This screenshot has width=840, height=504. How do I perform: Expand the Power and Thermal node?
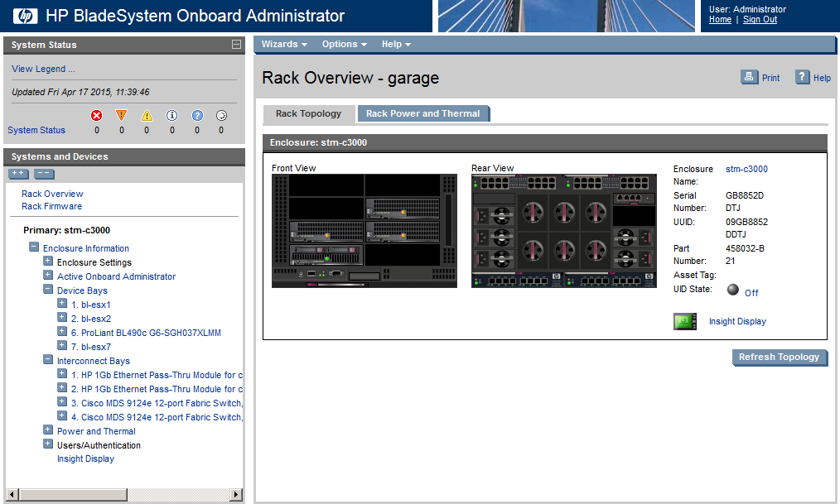(48, 430)
